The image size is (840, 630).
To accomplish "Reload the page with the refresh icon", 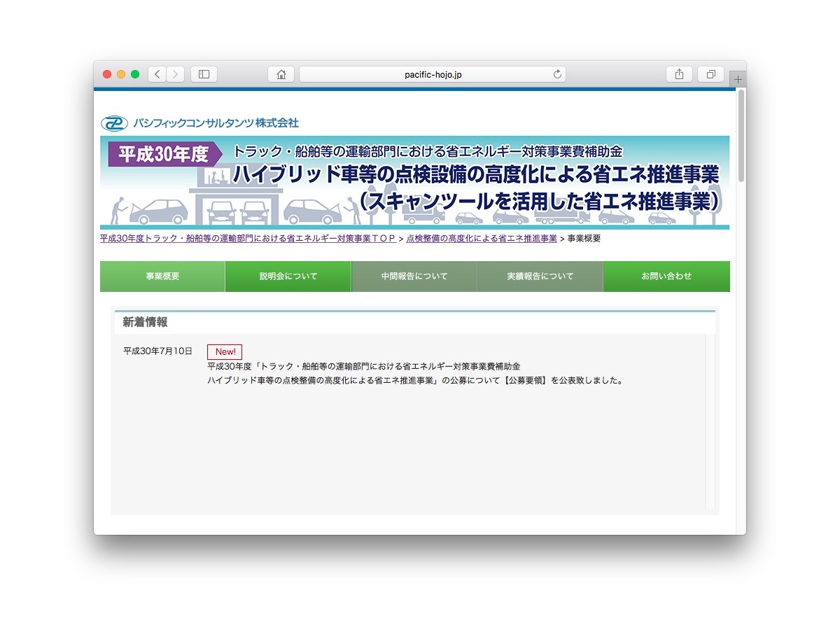I will click(557, 74).
